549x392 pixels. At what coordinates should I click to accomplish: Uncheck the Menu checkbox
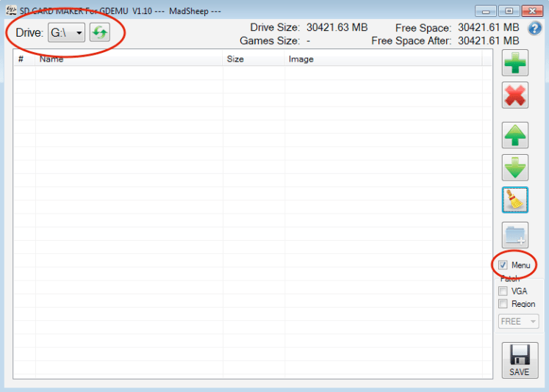coord(503,265)
